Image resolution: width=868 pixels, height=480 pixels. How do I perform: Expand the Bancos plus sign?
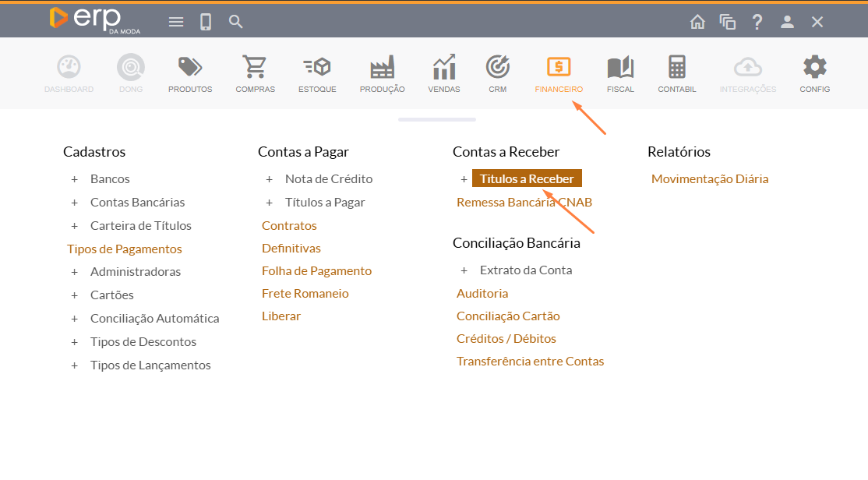coord(75,179)
